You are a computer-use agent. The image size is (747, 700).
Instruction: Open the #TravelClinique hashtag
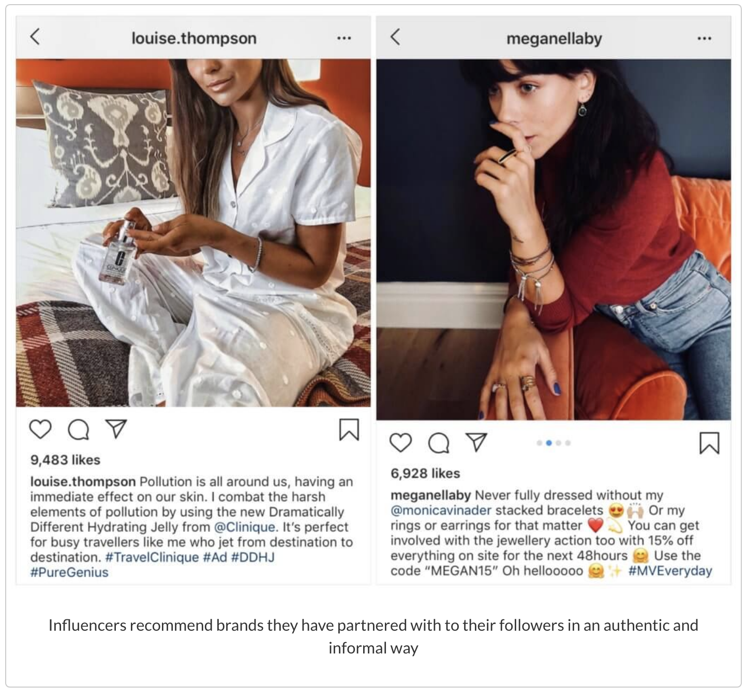[x=152, y=557]
